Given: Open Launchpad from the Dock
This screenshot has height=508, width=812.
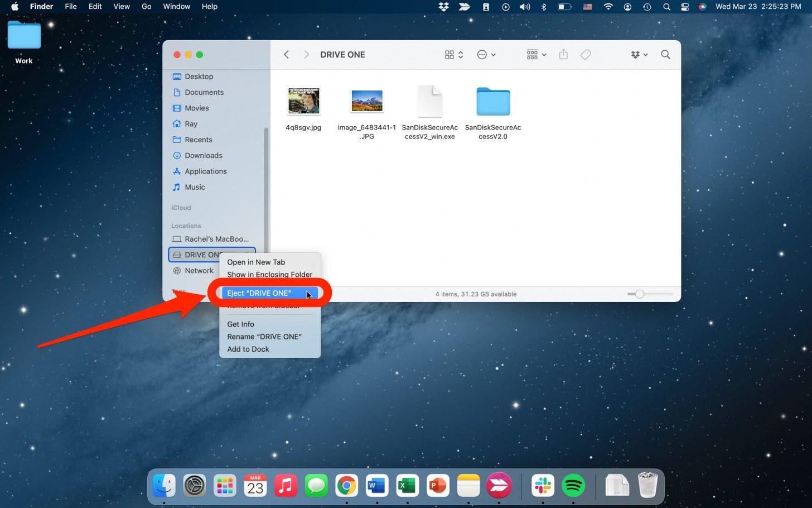Looking at the screenshot, I should pos(225,485).
